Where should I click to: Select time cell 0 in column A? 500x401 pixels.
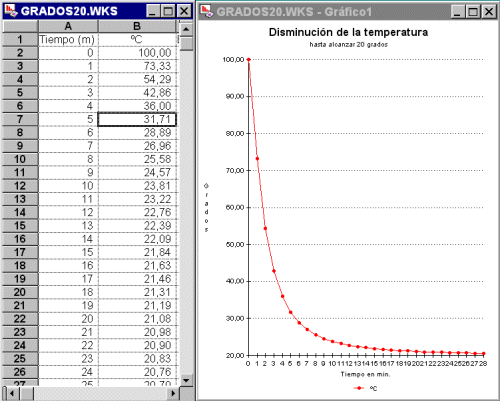pos(68,53)
